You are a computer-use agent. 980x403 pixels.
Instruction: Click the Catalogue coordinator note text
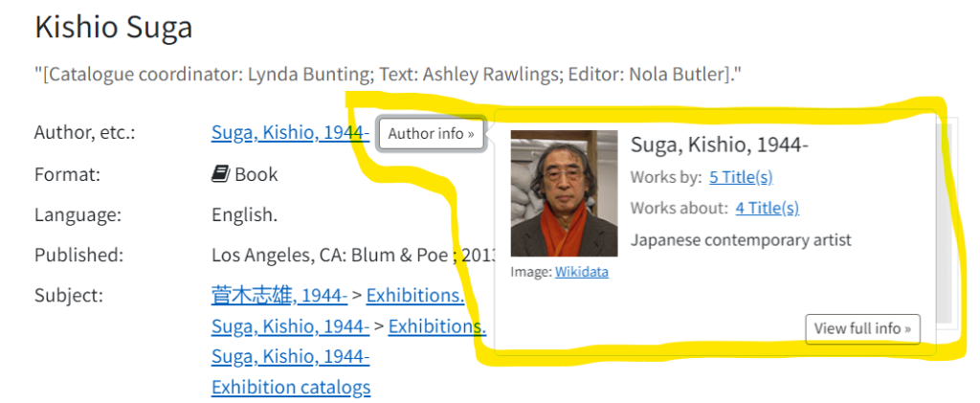[389, 76]
